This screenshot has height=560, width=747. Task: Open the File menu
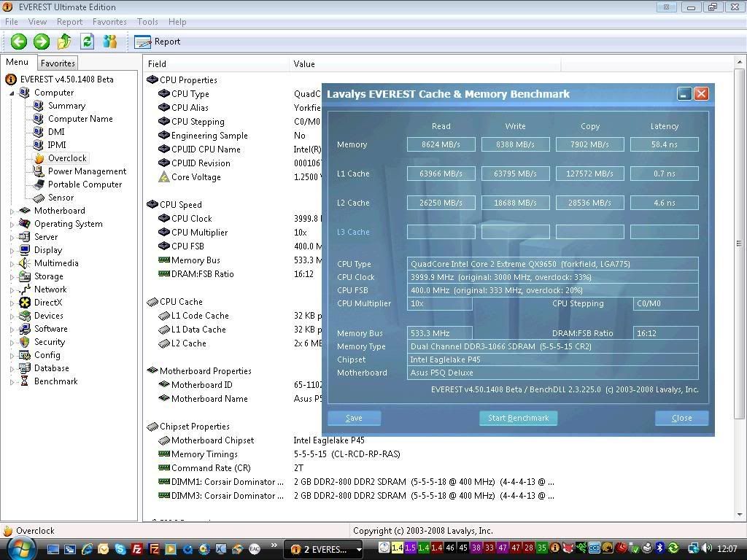coord(12,22)
